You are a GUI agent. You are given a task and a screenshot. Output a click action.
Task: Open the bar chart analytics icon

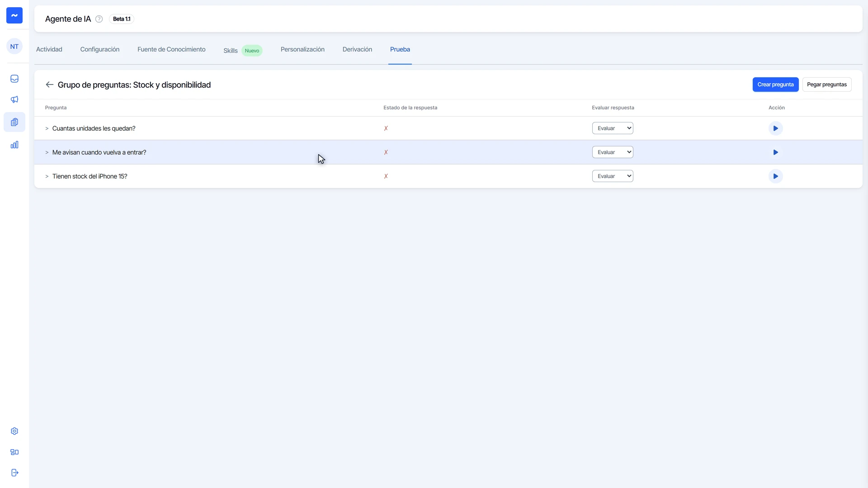[14, 145]
